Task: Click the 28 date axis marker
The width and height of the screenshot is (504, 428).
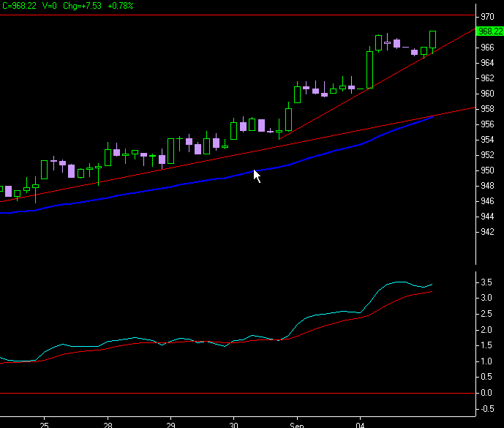Action: point(108,425)
